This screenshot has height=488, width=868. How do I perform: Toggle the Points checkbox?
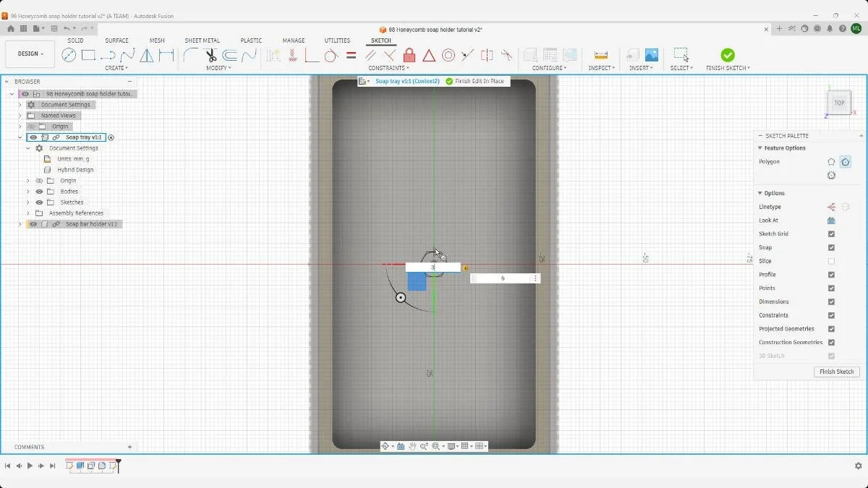tap(831, 288)
